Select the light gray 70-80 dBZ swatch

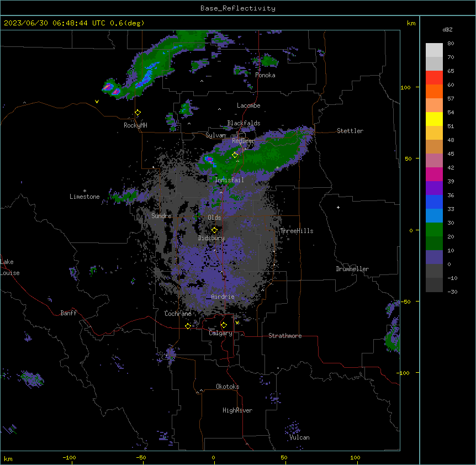click(x=434, y=50)
